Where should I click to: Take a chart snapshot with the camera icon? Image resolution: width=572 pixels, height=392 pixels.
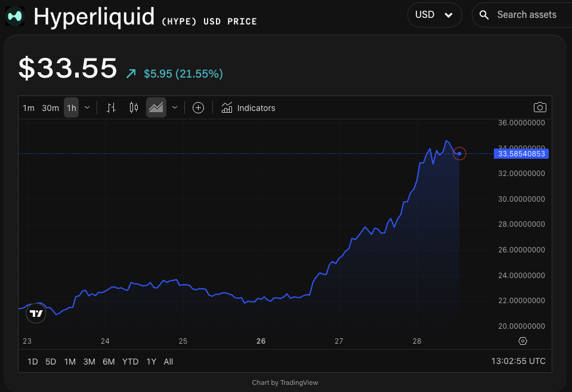pos(539,107)
